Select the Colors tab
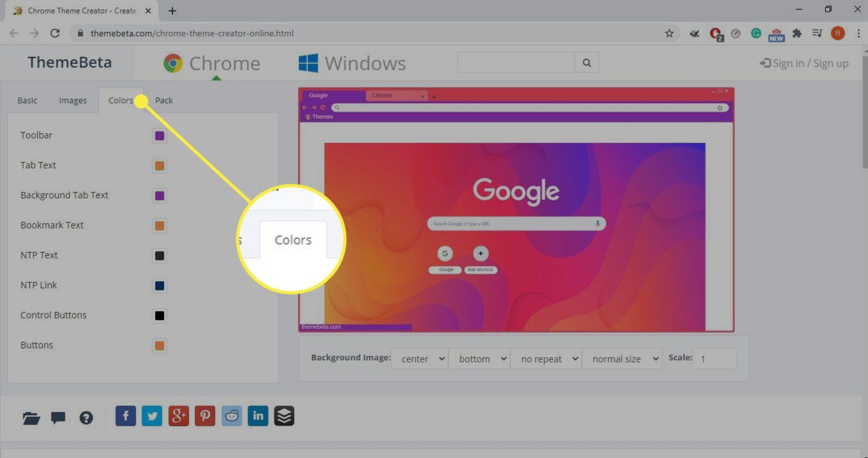The image size is (868, 458). tap(121, 100)
